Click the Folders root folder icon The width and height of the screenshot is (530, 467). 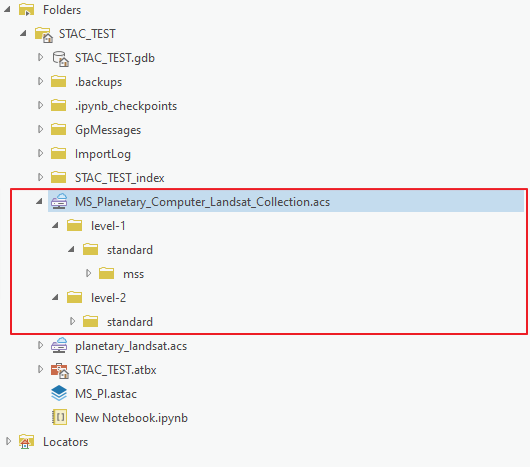pos(26,9)
